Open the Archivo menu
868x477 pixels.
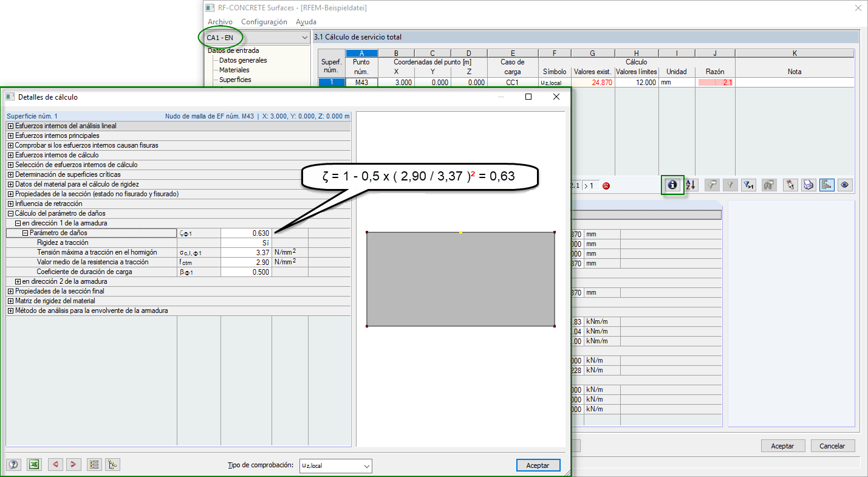pos(220,22)
